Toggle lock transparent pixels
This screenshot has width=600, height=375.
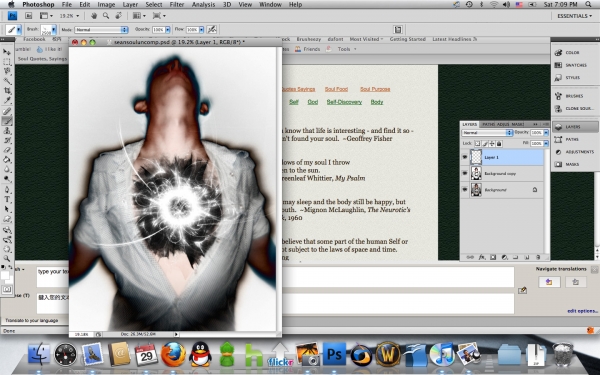(x=477, y=144)
